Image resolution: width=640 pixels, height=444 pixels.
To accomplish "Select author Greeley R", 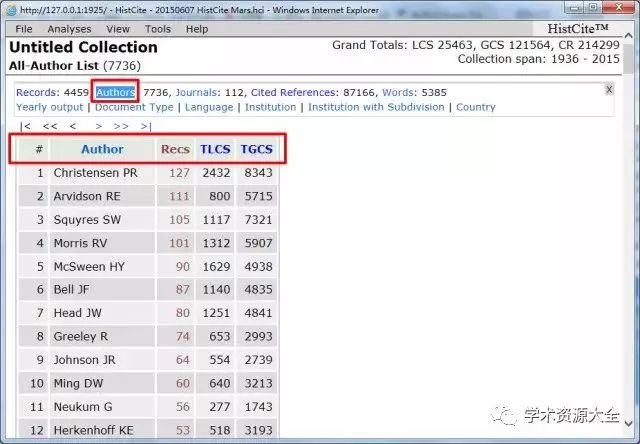I will click(81, 337).
